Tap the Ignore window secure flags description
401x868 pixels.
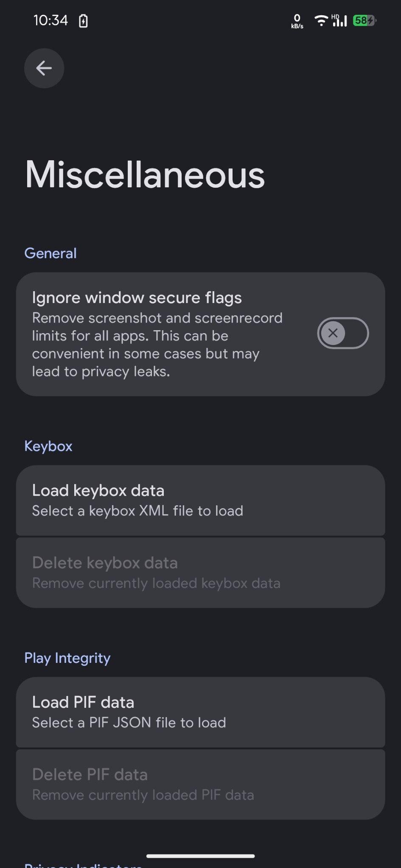[x=157, y=345]
